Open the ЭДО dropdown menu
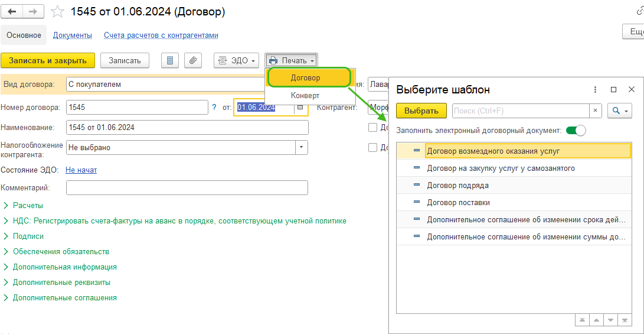The height and width of the screenshot is (334, 644). (236, 60)
